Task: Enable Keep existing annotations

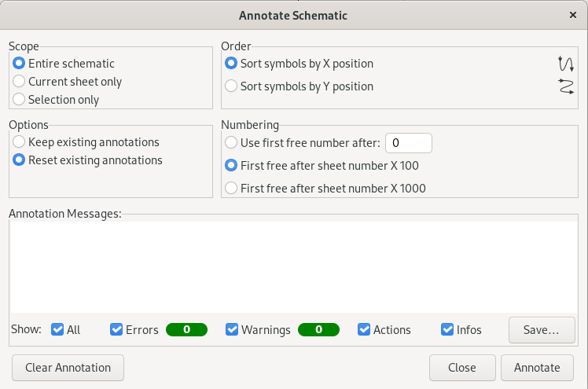Action: 20,142
